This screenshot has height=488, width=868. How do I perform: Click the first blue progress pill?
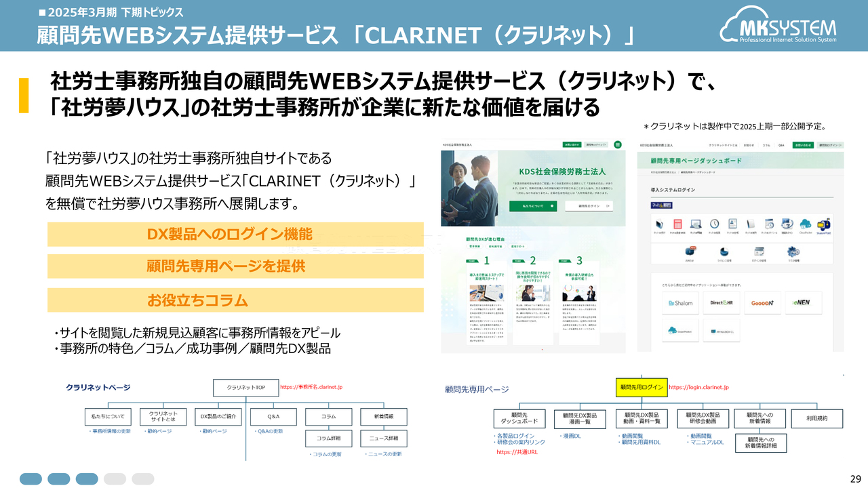tap(31, 479)
